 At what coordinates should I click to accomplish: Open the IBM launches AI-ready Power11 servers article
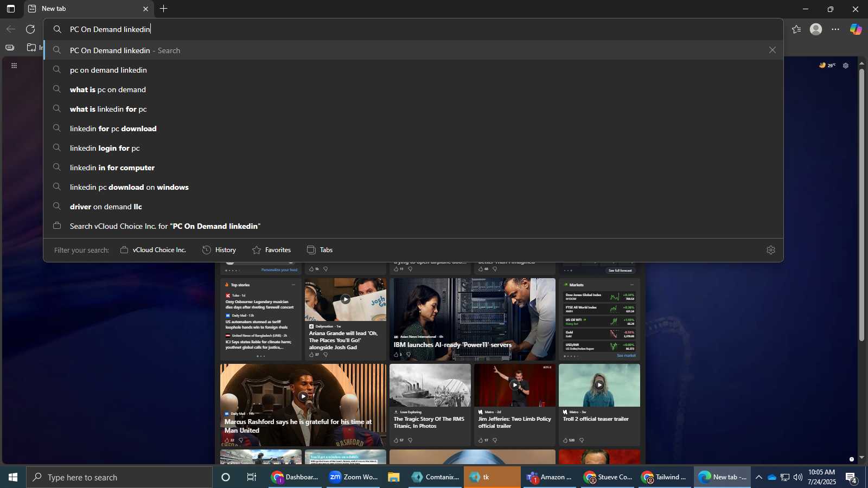(x=452, y=345)
